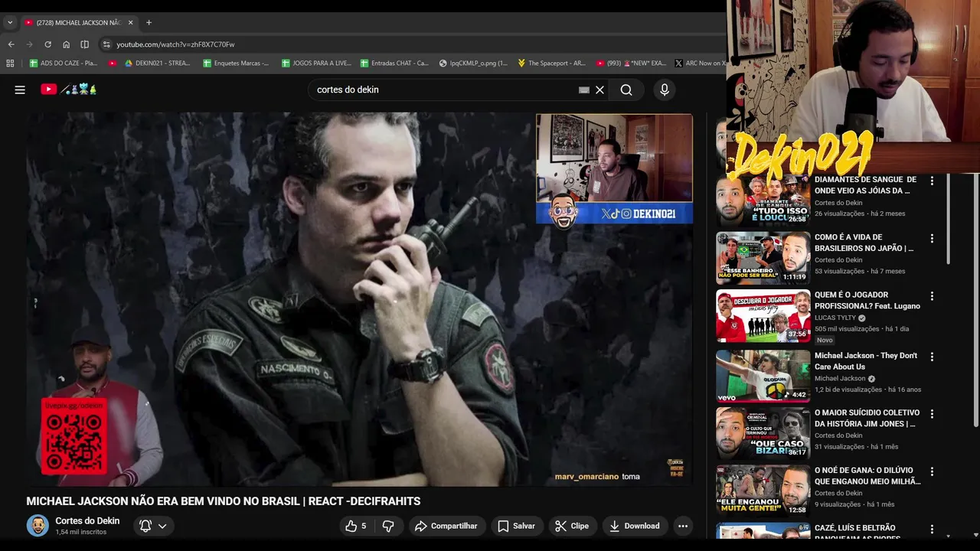Click the Download button
The width and height of the screenshot is (980, 551).
click(x=634, y=526)
